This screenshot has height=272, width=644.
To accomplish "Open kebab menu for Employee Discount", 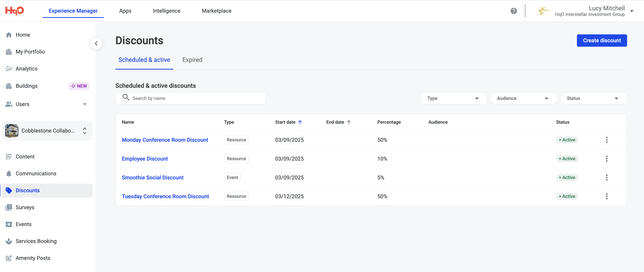I will click(x=606, y=158).
